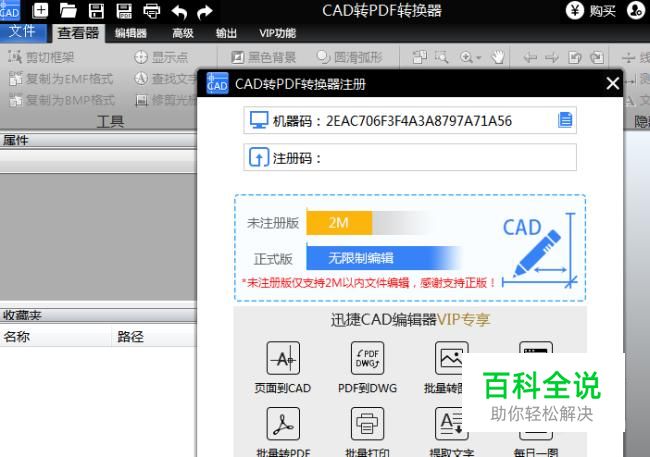Screen dimensions: 650x457
Task: Click the 路径 column header
Action: point(154,336)
